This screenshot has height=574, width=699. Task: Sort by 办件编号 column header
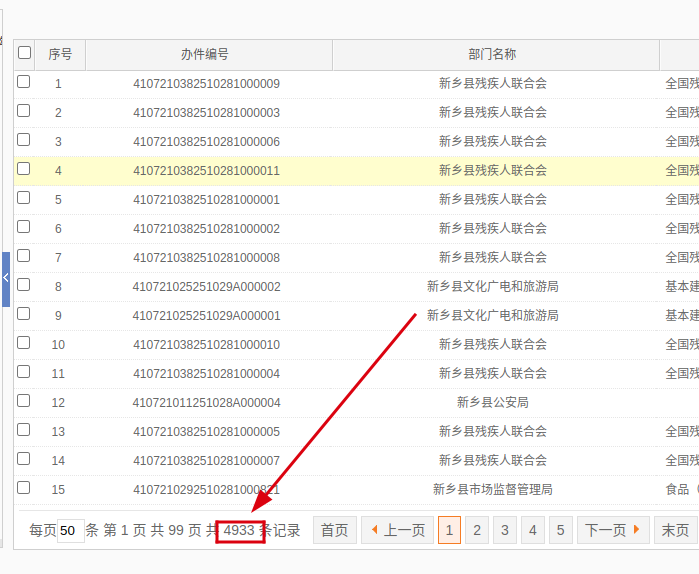coord(206,54)
